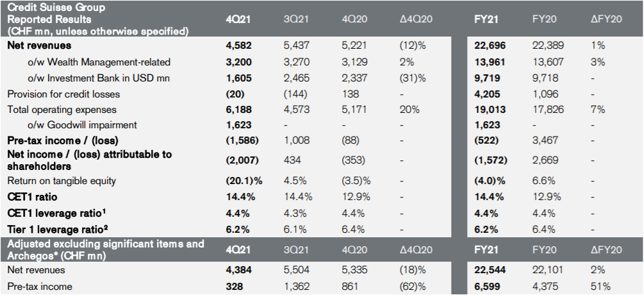Viewport: 644px width, 295px height.
Task: Click the Adjusted excluding significant items header
Action: 106,249
